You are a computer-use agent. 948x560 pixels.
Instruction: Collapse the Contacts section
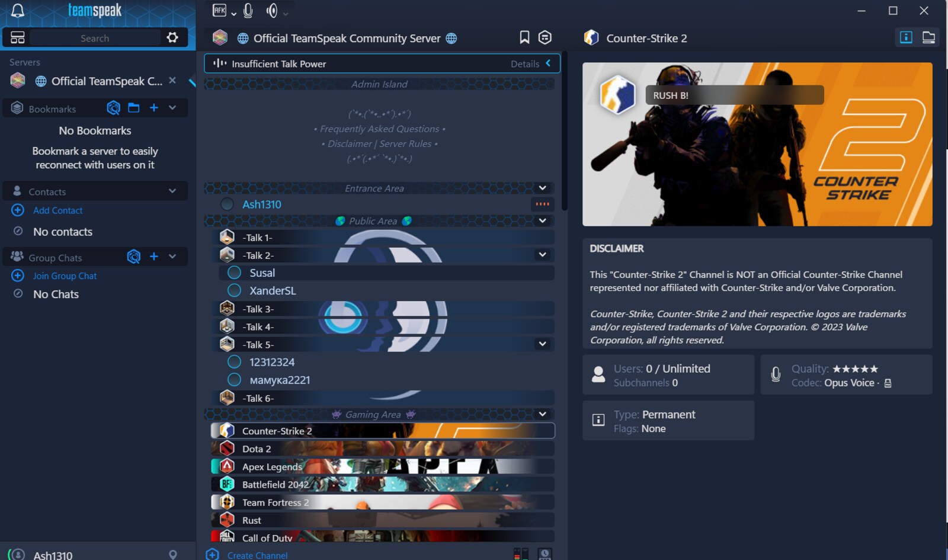[172, 191]
